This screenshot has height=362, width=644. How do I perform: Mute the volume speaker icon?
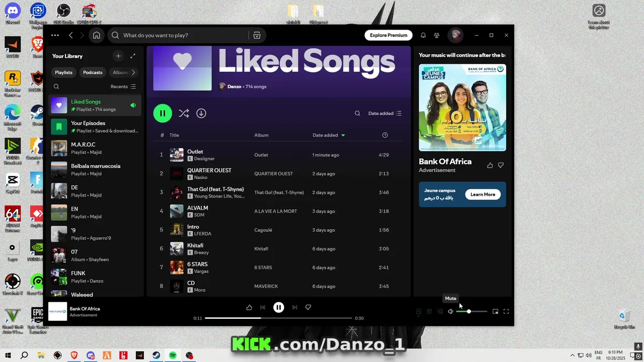click(x=450, y=312)
